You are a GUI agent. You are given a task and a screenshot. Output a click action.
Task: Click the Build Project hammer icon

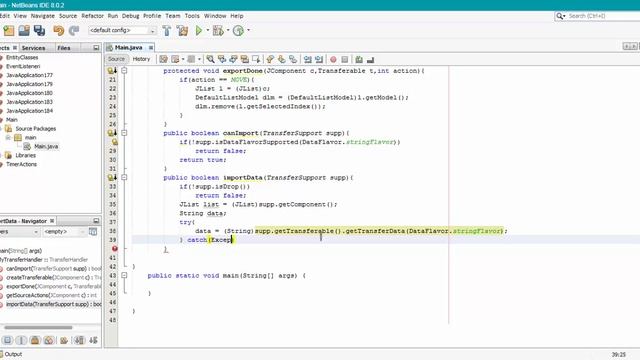point(167,30)
